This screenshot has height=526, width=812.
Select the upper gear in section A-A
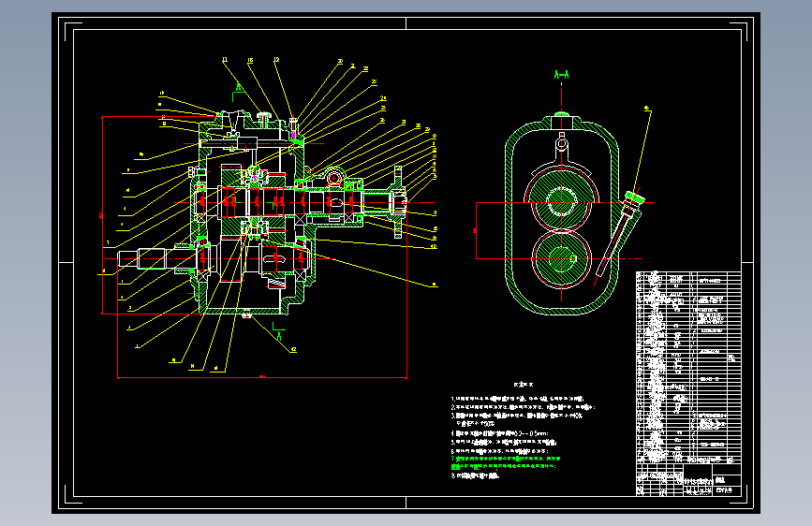tap(561, 200)
